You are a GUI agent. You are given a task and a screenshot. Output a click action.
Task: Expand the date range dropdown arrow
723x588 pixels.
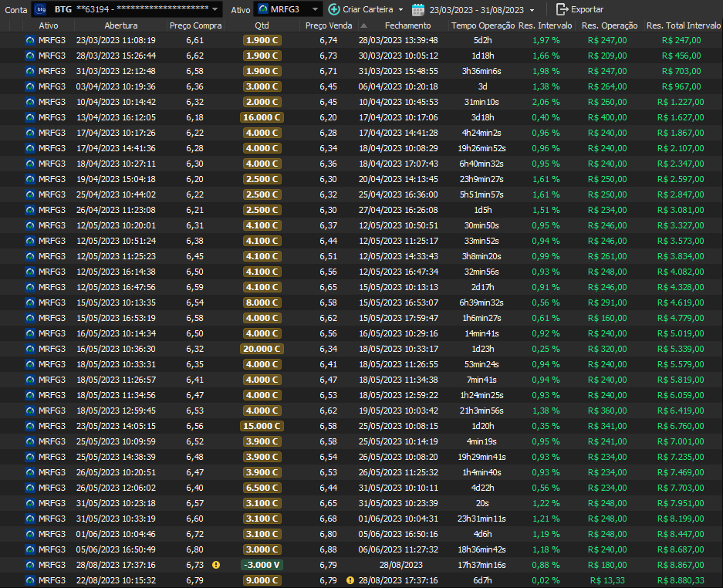pos(532,10)
